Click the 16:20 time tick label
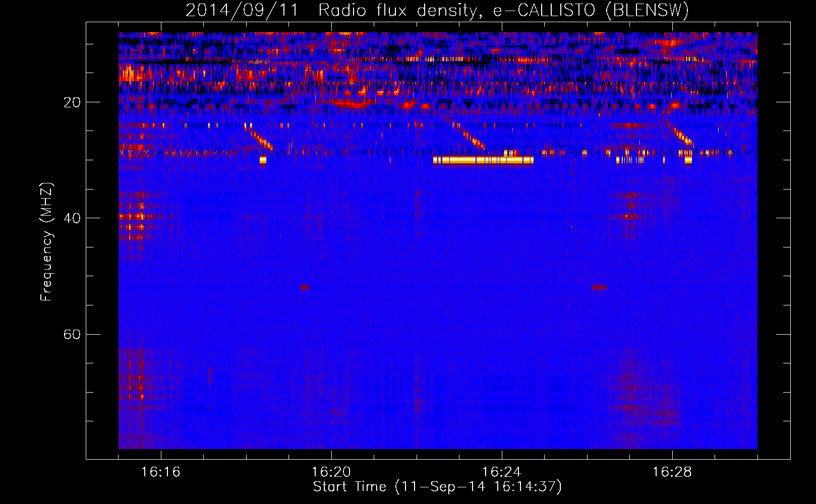Screen dimensions: 816x504 click(x=331, y=472)
